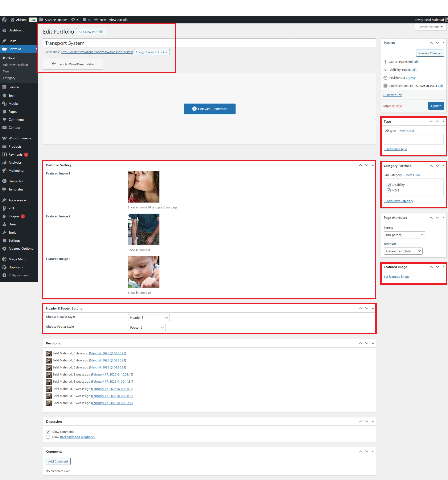Image resolution: width=448 pixels, height=480 pixels.
Task: Uncheck the Disability category checkbox
Action: coord(389,185)
